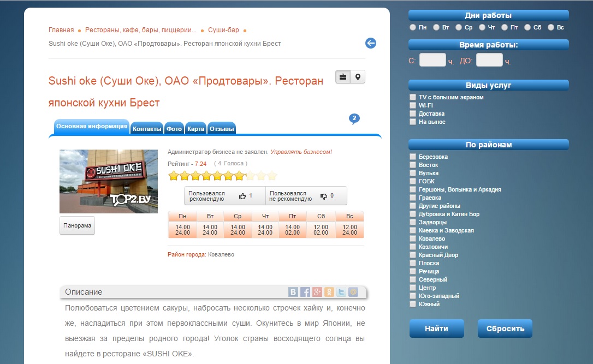The image size is (593, 364).
Task: Check the Wi-Fi service option
Action: [413, 105]
